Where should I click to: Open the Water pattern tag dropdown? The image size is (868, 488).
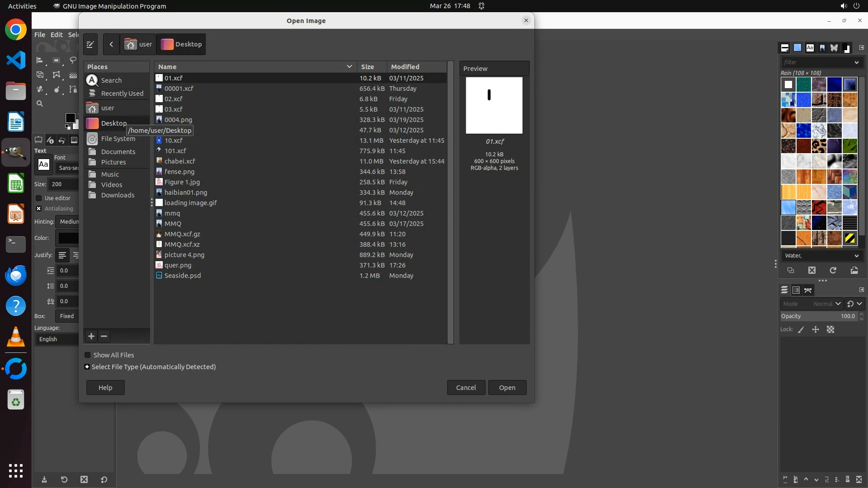pyautogui.click(x=856, y=256)
